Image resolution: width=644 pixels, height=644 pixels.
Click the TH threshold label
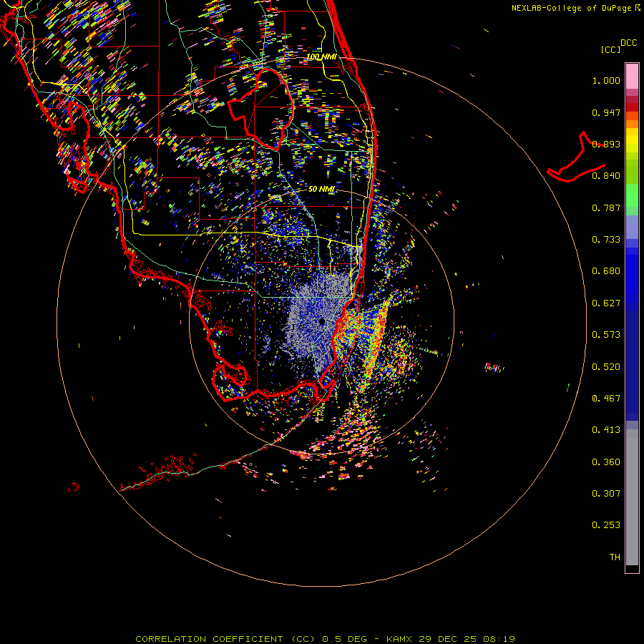pyautogui.click(x=615, y=557)
